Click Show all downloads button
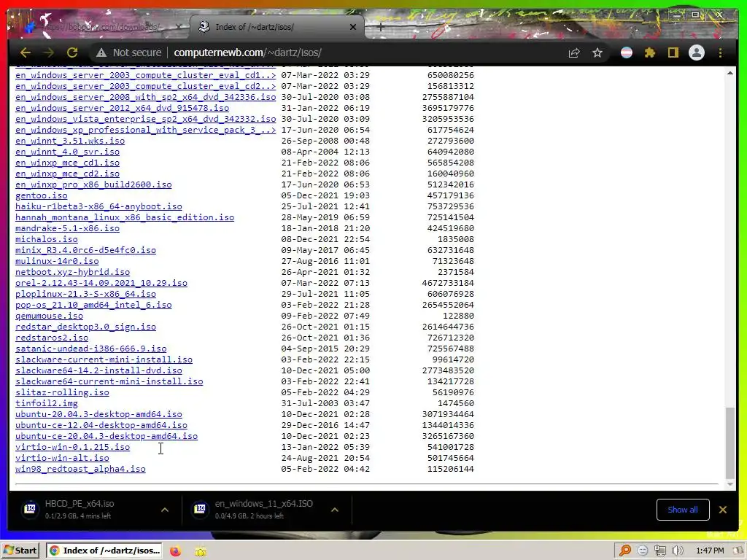747x560 pixels. click(x=683, y=510)
